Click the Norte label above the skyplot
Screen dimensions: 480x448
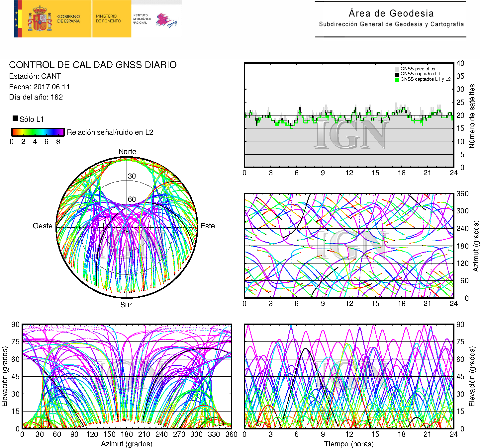click(127, 152)
